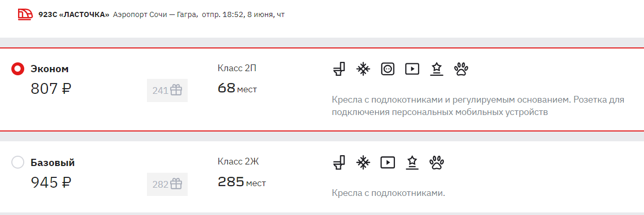Click the 923С «ЛАСТОЧКА» train title
644x215 pixels.
click(74, 14)
